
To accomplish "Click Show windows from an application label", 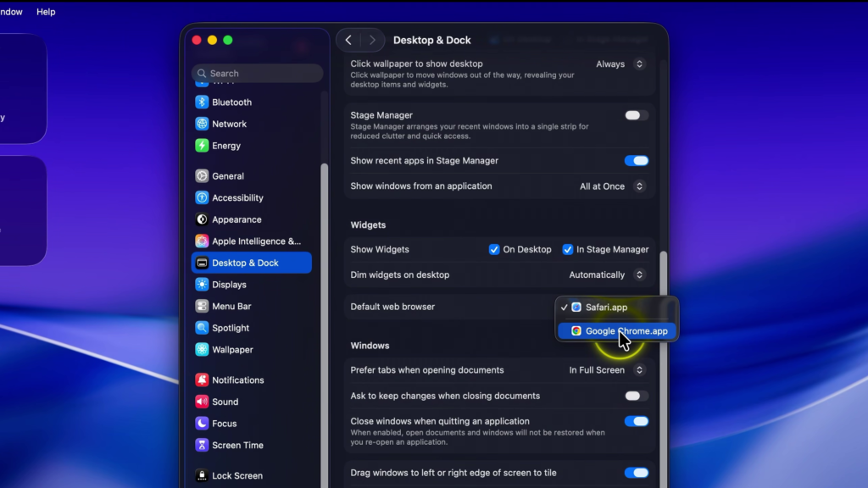I will click(420, 186).
